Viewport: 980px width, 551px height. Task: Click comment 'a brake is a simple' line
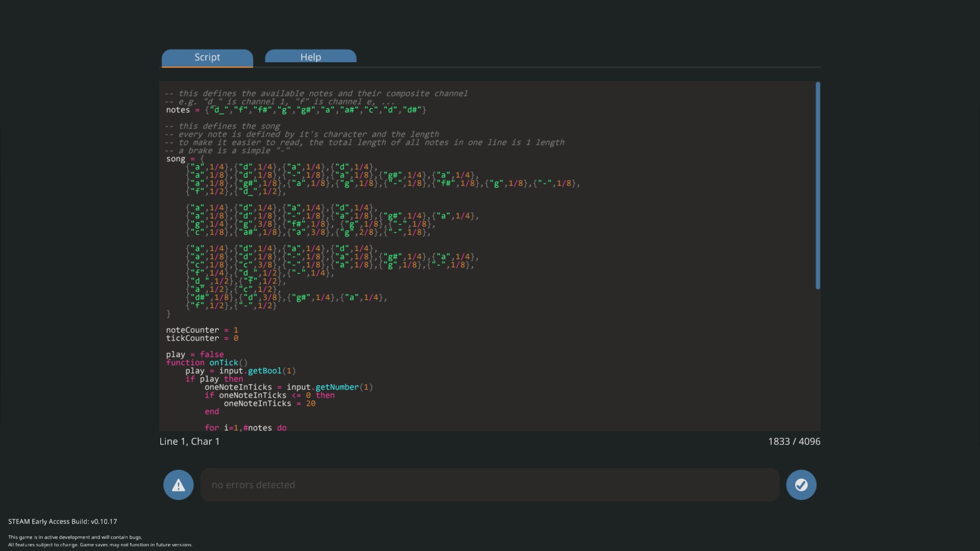(227, 151)
